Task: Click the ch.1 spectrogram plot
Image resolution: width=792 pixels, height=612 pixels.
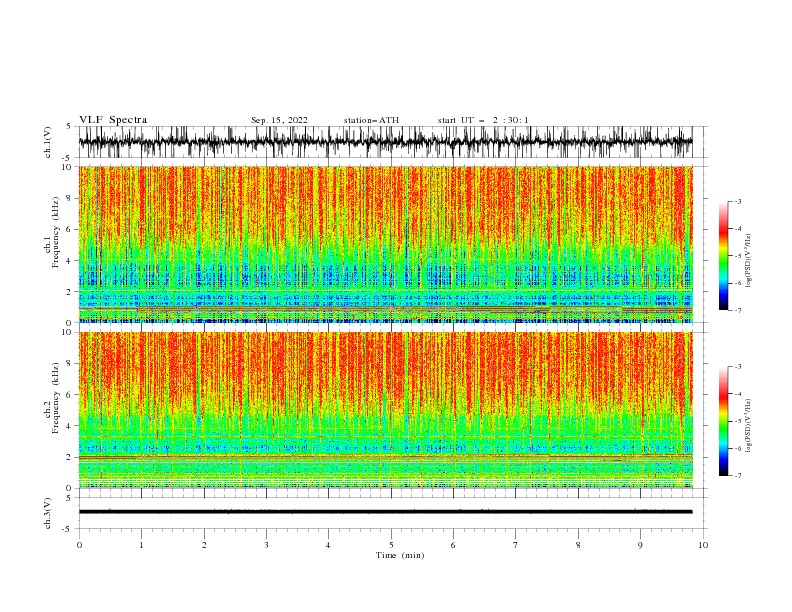Action: click(x=385, y=244)
